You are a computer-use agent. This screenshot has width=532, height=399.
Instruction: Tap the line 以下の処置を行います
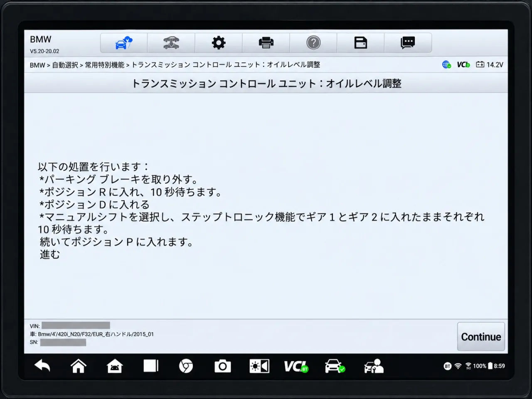[94, 167]
